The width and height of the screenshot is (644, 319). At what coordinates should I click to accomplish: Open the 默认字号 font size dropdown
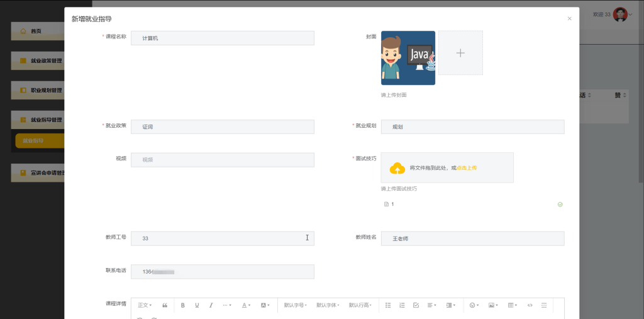296,305
